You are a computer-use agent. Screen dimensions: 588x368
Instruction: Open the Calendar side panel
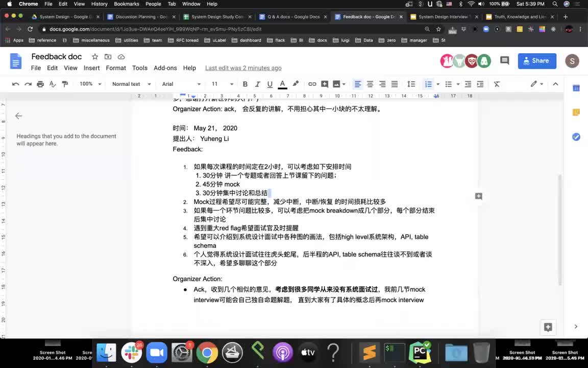pos(576,88)
